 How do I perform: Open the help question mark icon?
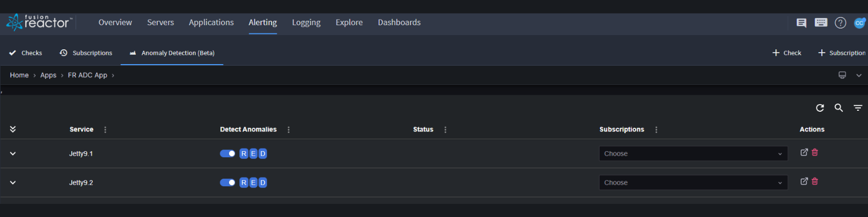coord(840,22)
